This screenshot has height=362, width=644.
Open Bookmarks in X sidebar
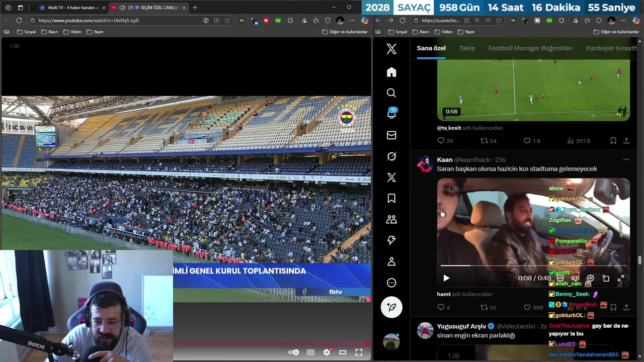point(391,199)
